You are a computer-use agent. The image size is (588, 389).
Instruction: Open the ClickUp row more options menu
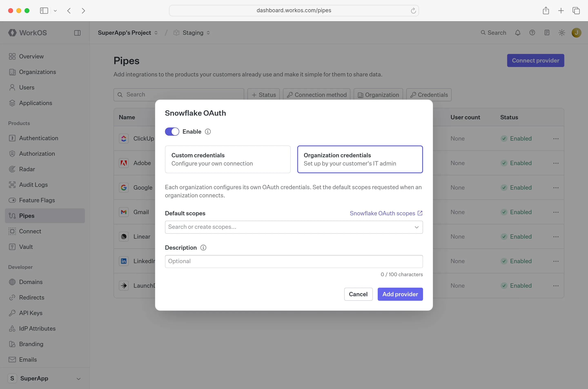point(556,139)
